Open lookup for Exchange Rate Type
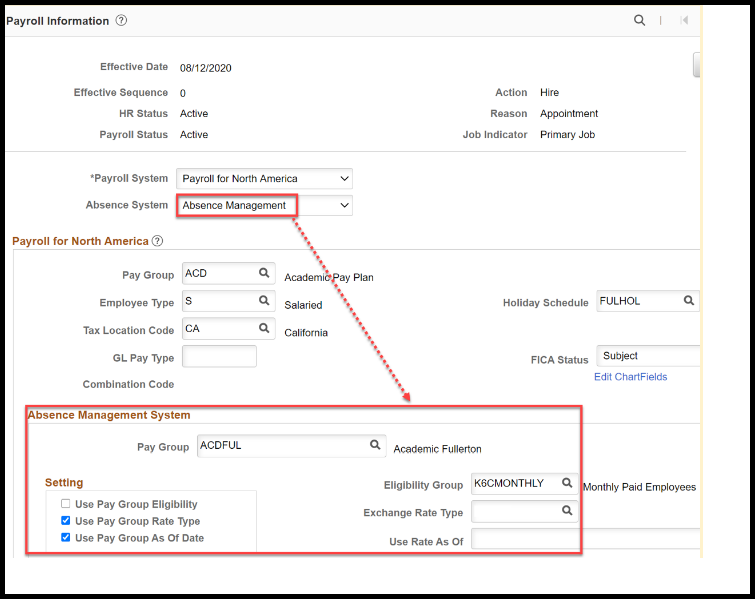 [567, 510]
